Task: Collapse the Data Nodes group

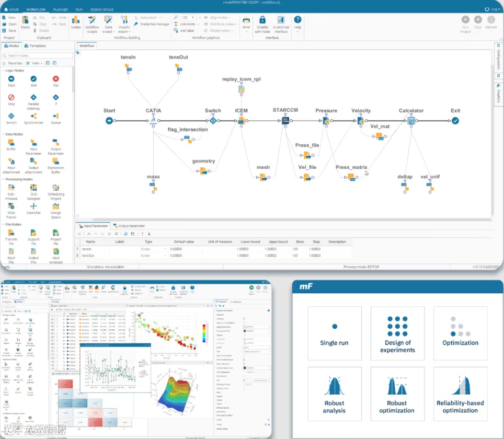Action: point(3,134)
